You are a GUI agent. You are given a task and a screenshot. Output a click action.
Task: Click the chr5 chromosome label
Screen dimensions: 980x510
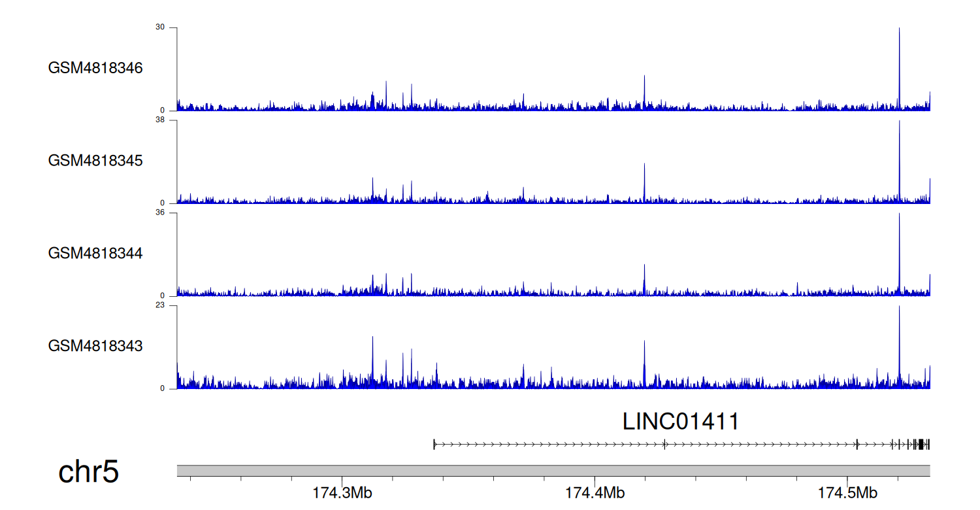pyautogui.click(x=89, y=472)
